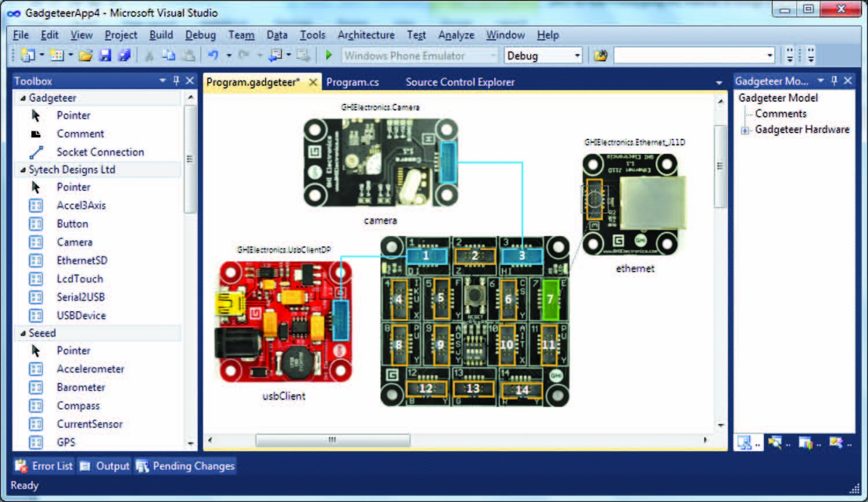Select the Barometer module in Seeed
Screen dimensions: 868x502
[80, 387]
